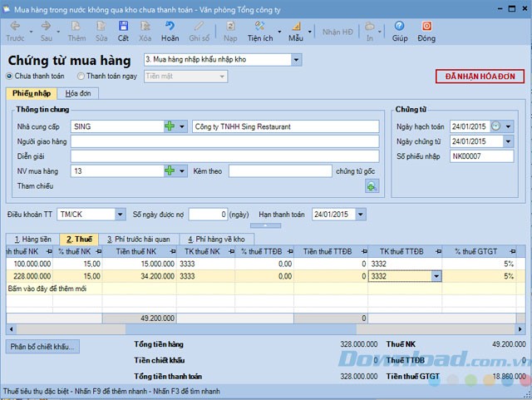This screenshot has height=400, width=532.
Task: Expand the Điều khoản TT dropdown
Action: (x=121, y=215)
